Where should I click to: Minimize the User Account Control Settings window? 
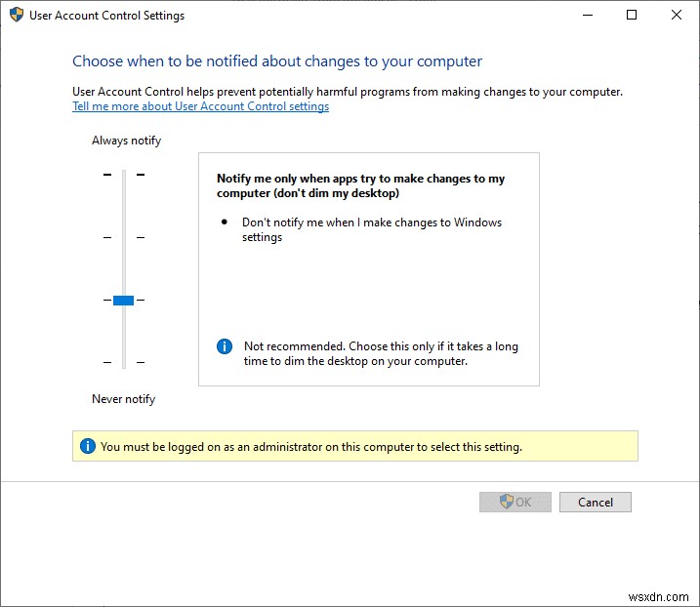(x=588, y=15)
